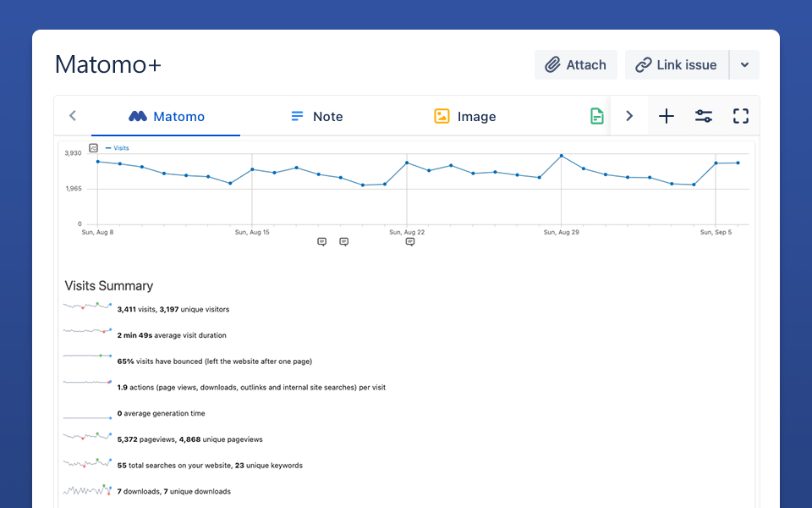Open the dropdown arrow beside Link issue

click(x=744, y=65)
